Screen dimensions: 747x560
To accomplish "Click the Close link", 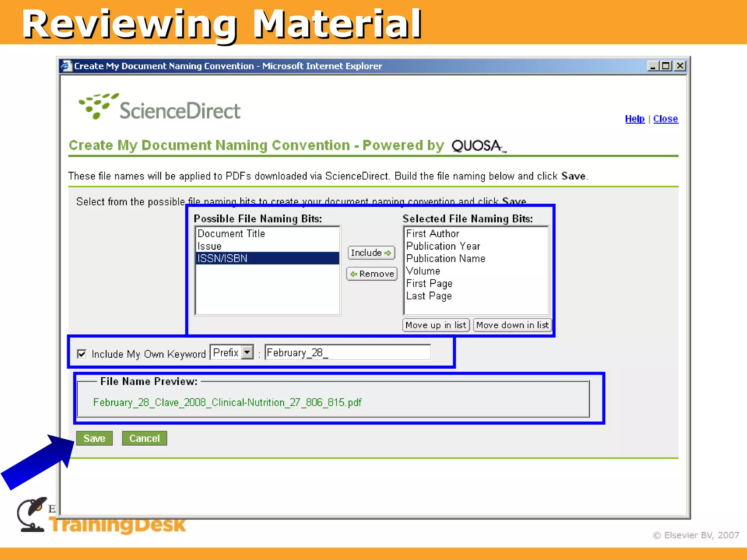I will coord(665,119).
